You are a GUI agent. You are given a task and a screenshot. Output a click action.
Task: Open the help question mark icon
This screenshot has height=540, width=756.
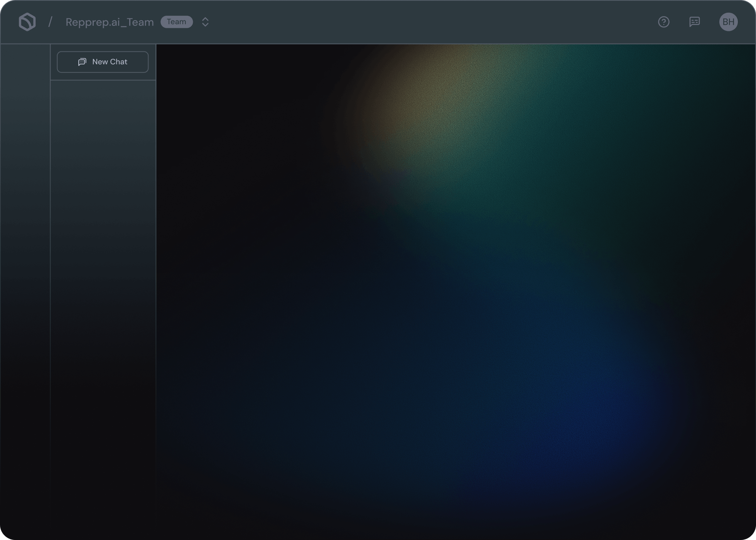click(x=663, y=22)
